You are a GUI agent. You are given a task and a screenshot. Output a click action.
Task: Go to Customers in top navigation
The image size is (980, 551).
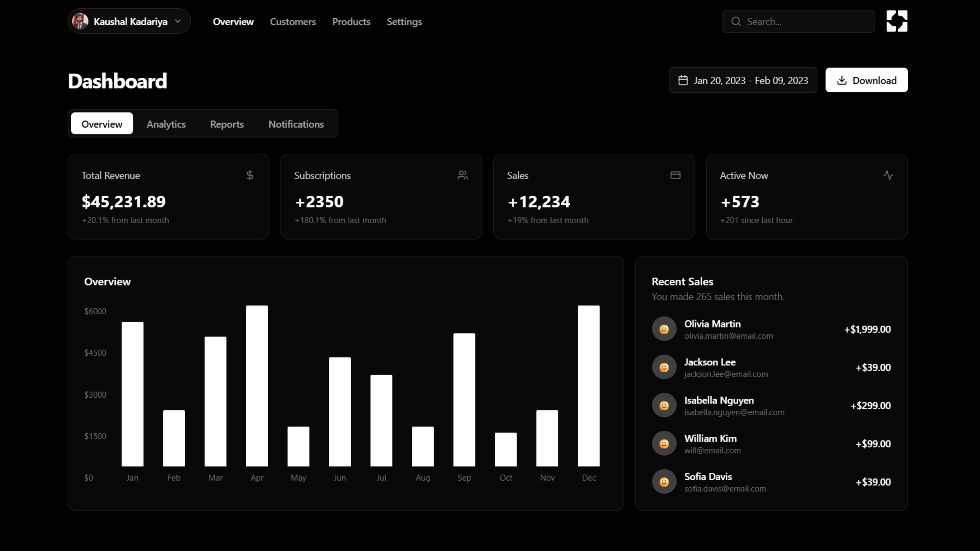click(x=292, y=22)
